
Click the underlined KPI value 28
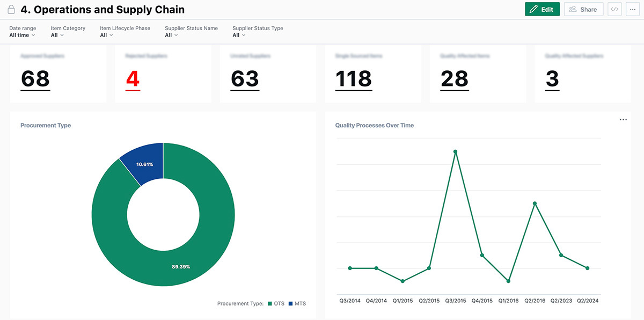455,79
